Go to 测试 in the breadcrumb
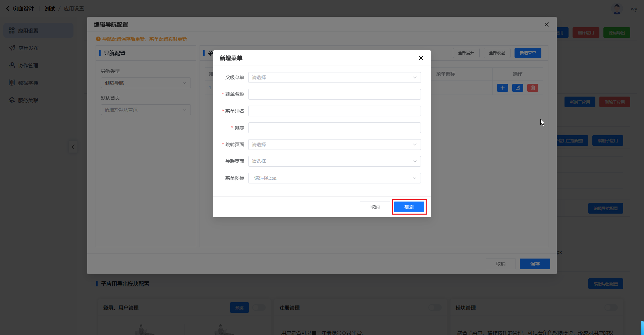The image size is (644, 335). tap(50, 9)
